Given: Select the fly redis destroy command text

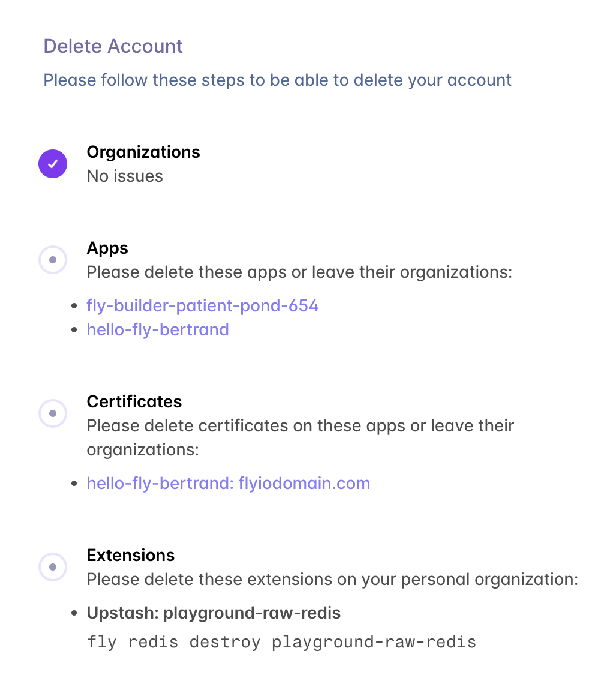Looking at the screenshot, I should click(x=281, y=641).
